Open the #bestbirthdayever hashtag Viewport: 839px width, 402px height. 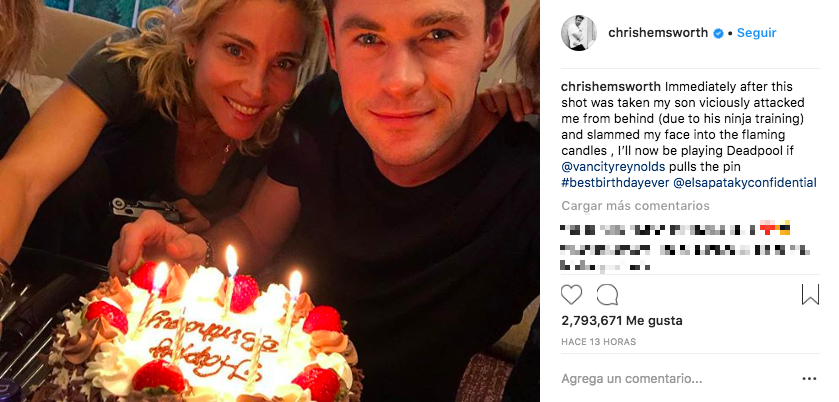point(615,183)
